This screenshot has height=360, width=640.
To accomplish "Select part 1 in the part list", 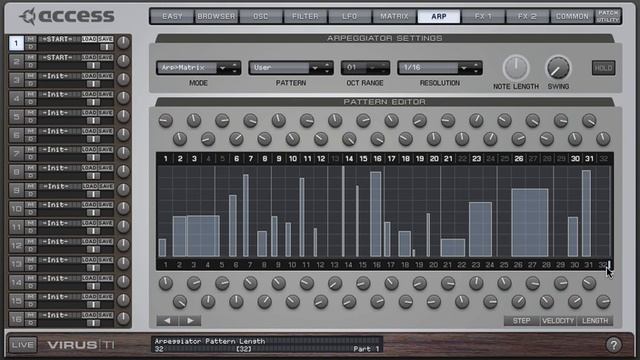I will pyautogui.click(x=16, y=43).
